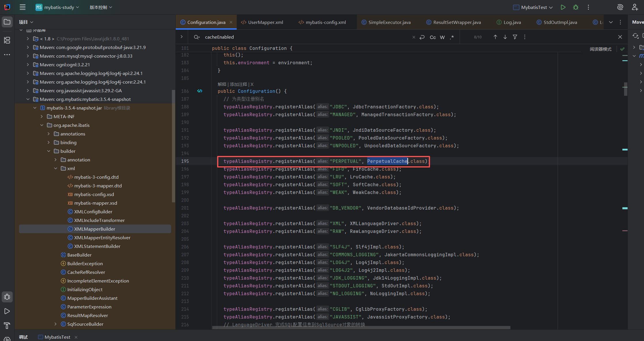Open the Run tool window icon
Image resolution: width=644 pixels, height=341 pixels.
[x=7, y=311]
